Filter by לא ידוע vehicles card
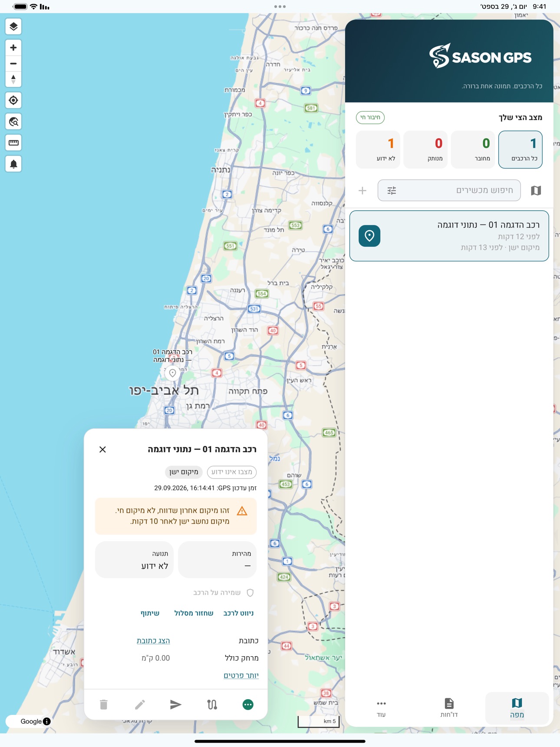Screen dimensions: 560x747 tap(378, 149)
